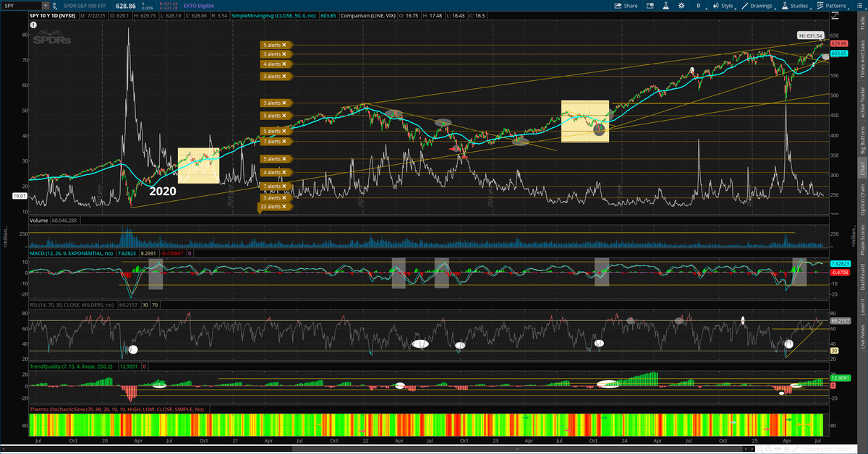
Task: Open the Share chart option
Action: pyautogui.click(x=626, y=6)
